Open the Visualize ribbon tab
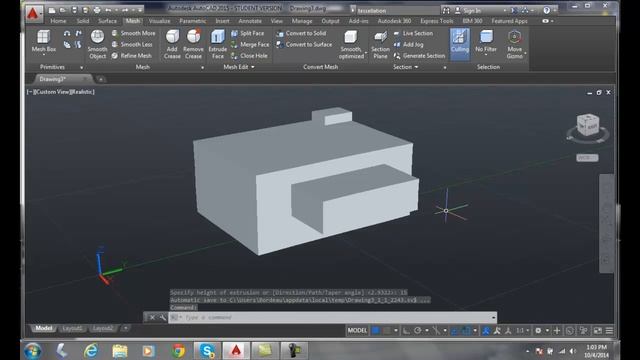Viewport: 640px width, 360px height. click(159, 21)
